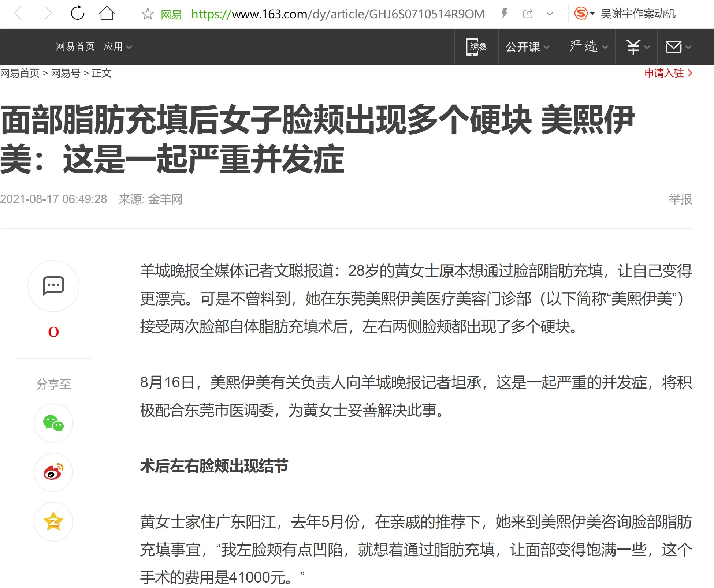
Task: Click 网易号 breadcrumb link
Action: (66, 73)
